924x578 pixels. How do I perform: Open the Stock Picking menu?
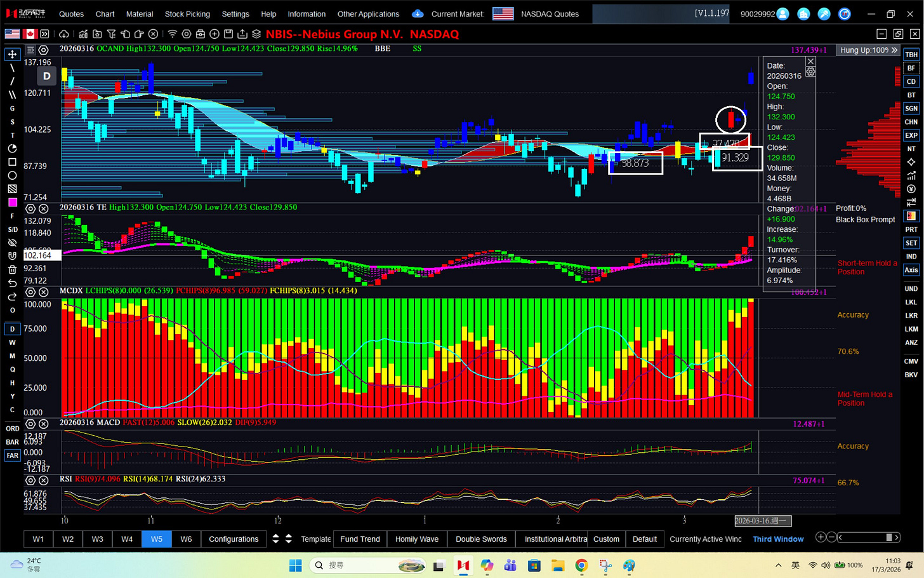pyautogui.click(x=187, y=14)
